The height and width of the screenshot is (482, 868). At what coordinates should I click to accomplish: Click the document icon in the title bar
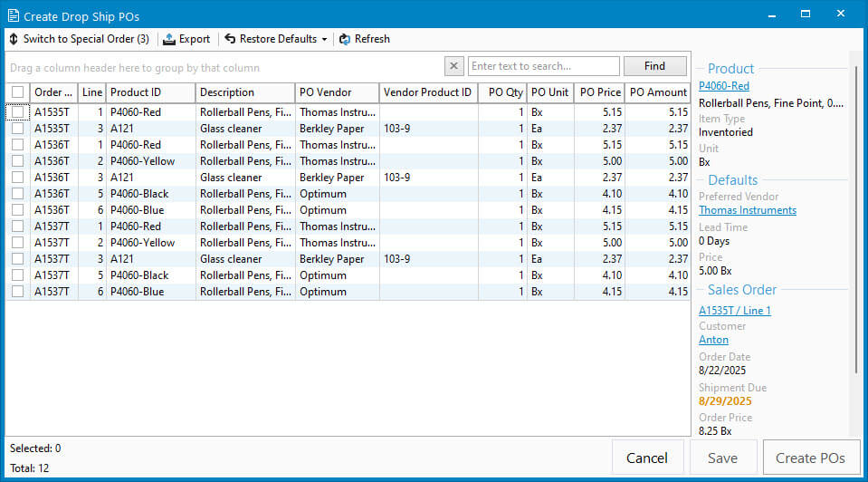(x=14, y=16)
